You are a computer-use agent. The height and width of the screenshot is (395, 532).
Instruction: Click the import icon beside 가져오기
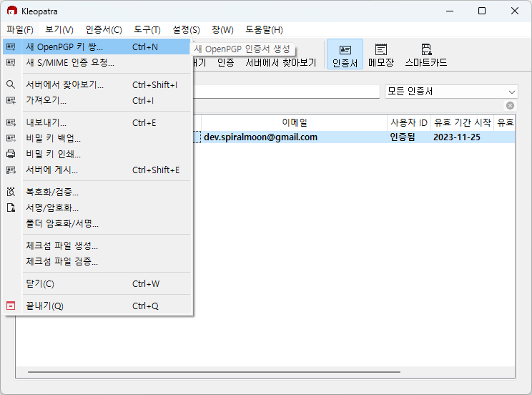(11, 100)
